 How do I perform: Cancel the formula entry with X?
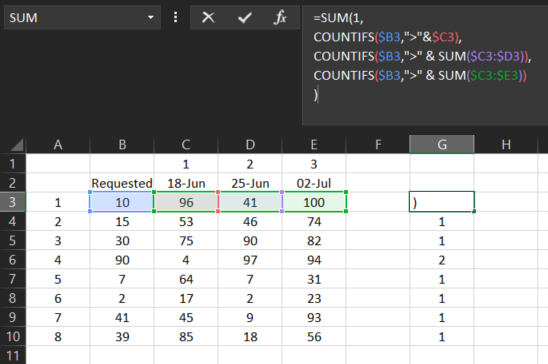point(208,17)
